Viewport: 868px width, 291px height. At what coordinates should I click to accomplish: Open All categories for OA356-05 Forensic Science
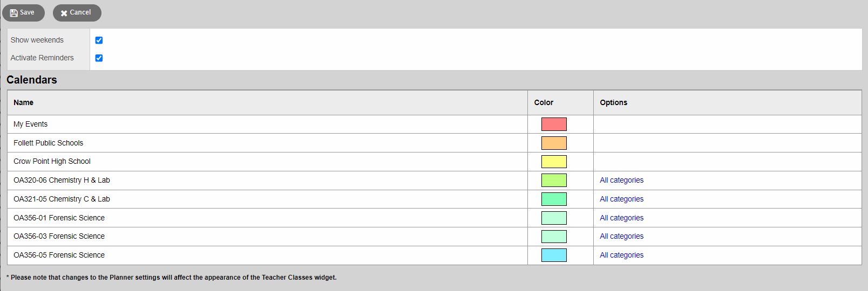(621, 255)
